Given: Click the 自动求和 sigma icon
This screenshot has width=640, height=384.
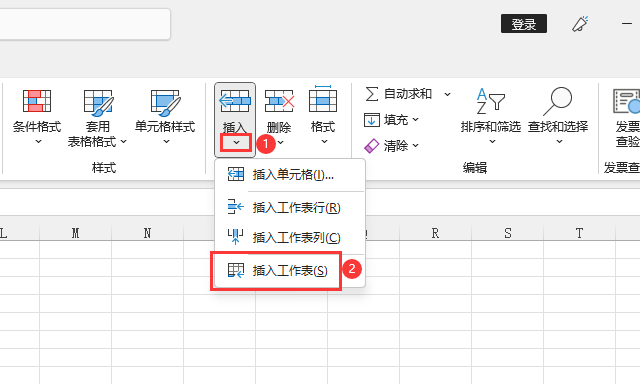Looking at the screenshot, I should point(371,94).
